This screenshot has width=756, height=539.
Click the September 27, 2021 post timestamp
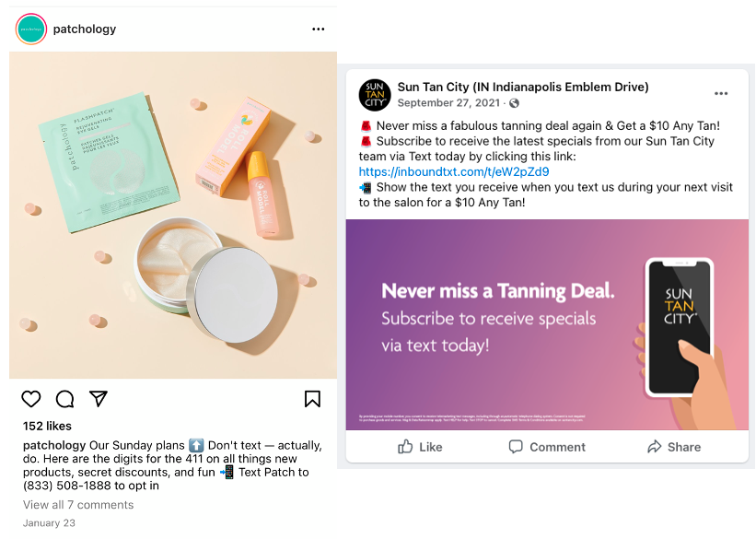[448, 103]
